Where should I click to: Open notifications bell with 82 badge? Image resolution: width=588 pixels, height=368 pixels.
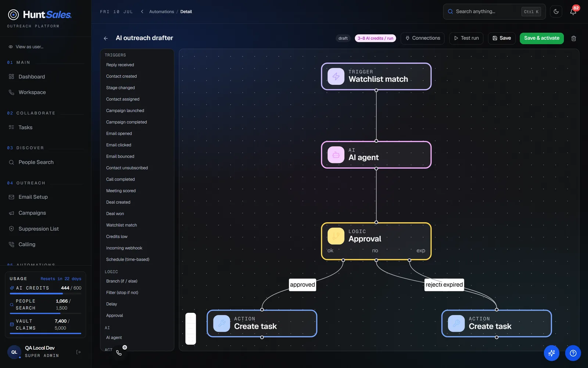tap(573, 11)
